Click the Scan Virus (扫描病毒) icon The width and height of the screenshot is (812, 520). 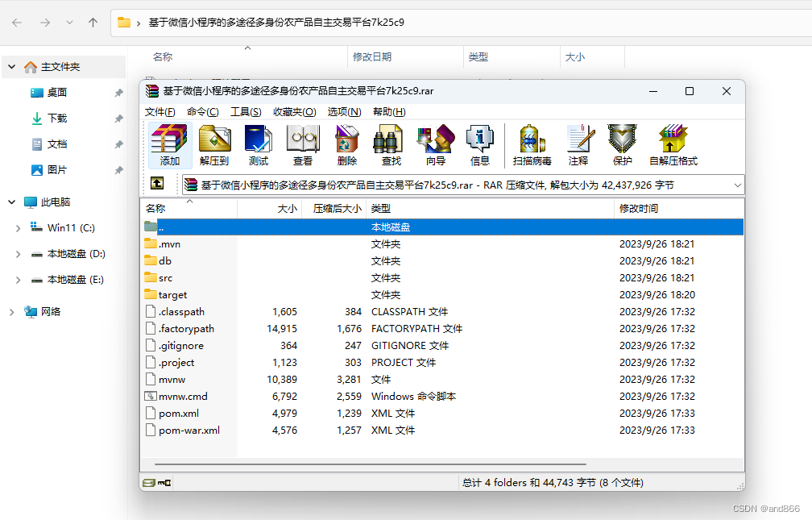(x=532, y=145)
